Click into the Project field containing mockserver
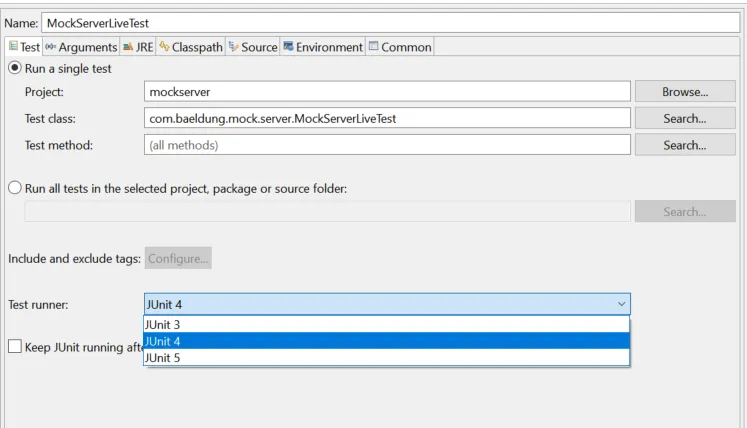Screen dimensions: 747x428 tap(387, 92)
